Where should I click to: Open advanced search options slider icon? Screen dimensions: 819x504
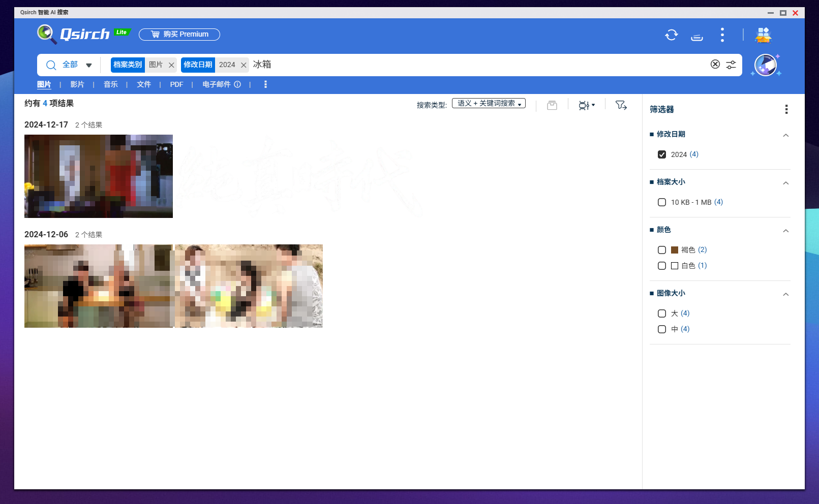point(731,65)
